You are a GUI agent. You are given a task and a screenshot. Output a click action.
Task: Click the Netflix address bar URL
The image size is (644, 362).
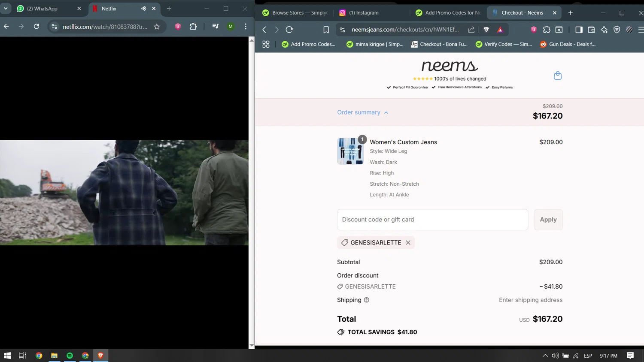pyautogui.click(x=105, y=27)
